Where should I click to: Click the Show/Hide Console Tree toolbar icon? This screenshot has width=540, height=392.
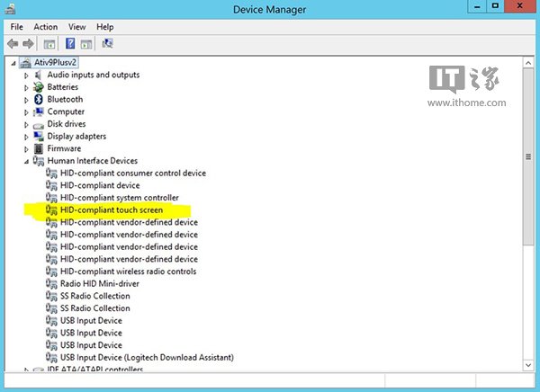(49, 43)
